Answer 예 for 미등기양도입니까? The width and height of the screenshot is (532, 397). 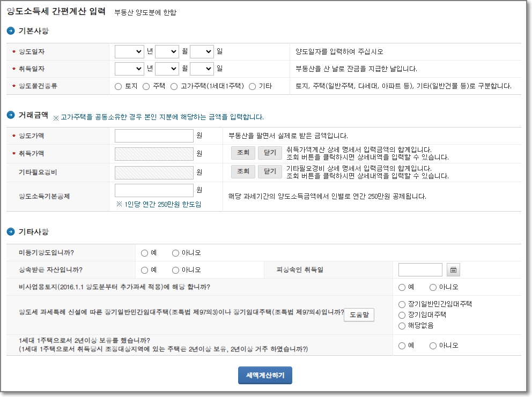click(145, 253)
